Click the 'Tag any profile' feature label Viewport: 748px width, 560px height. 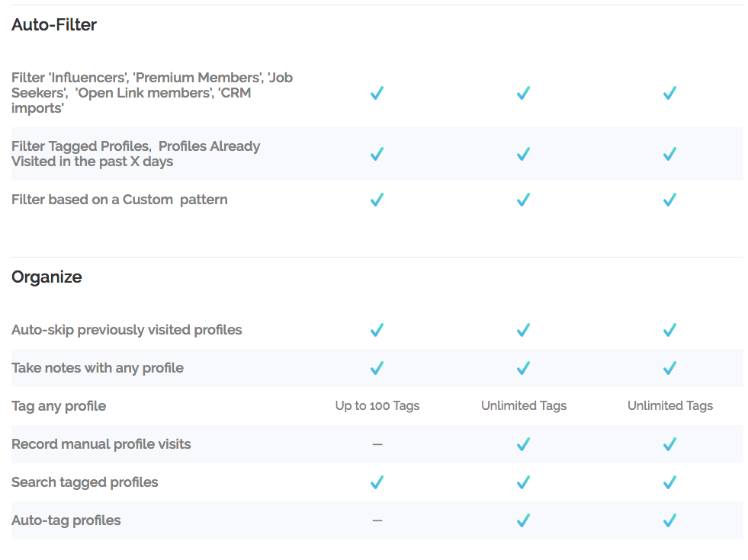[59, 406]
